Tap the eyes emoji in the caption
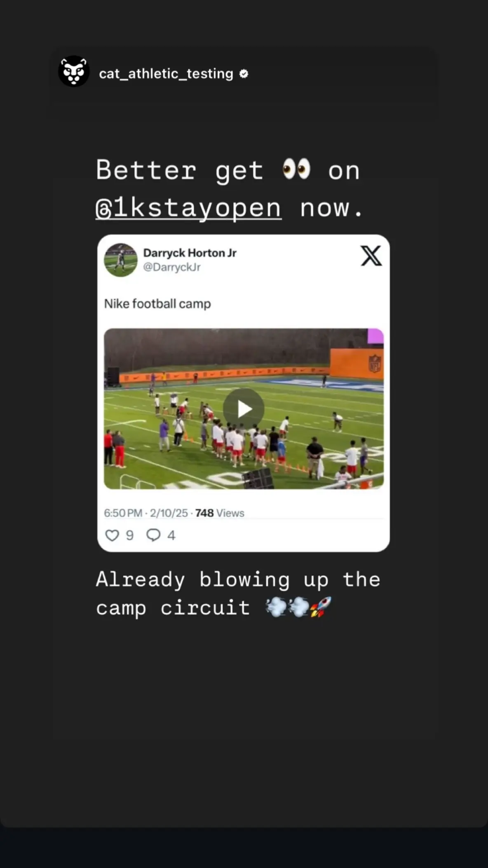The width and height of the screenshot is (488, 868). (x=296, y=169)
